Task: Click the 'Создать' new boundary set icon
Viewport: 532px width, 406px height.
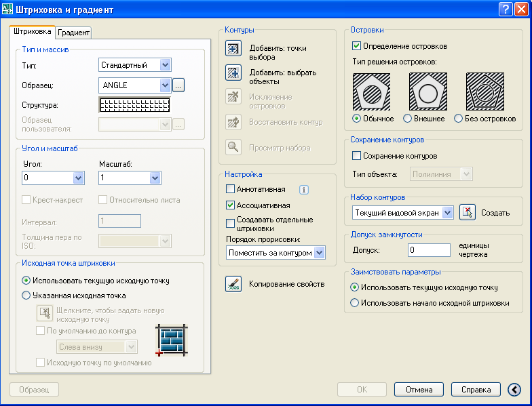Action: coord(467,213)
